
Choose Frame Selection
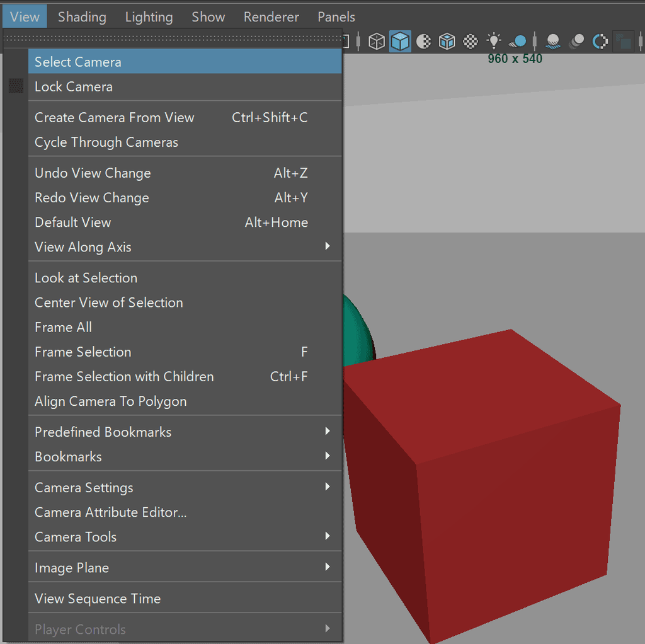pyautogui.click(x=185, y=352)
